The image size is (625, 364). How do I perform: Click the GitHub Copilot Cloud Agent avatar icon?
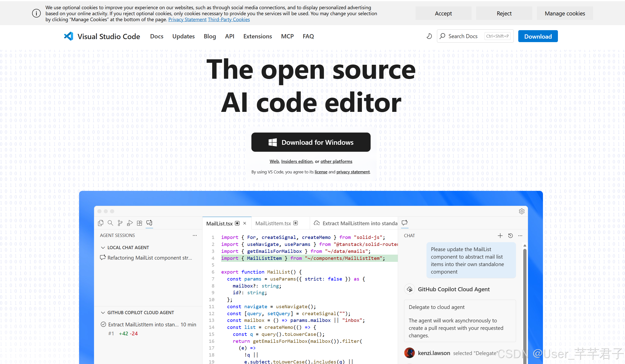tap(410, 289)
